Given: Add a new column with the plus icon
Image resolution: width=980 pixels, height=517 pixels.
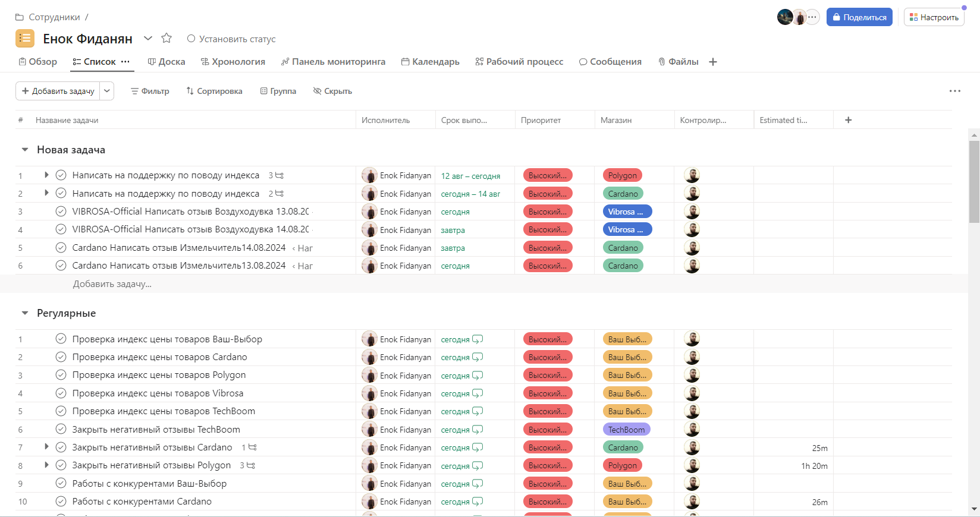Looking at the screenshot, I should tap(849, 120).
